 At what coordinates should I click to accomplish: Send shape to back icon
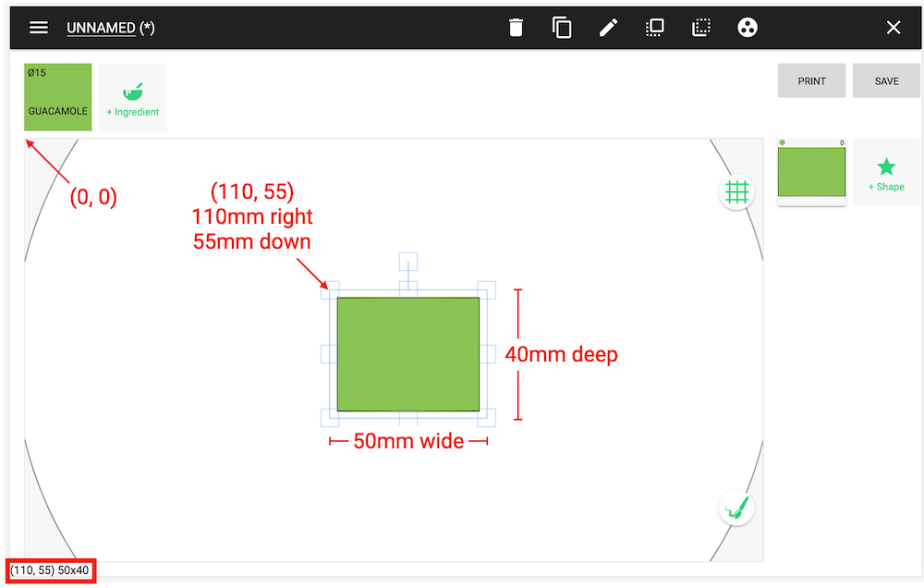tap(700, 28)
